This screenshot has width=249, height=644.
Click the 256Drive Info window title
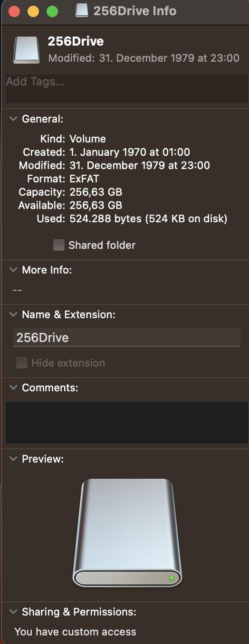[x=134, y=11]
